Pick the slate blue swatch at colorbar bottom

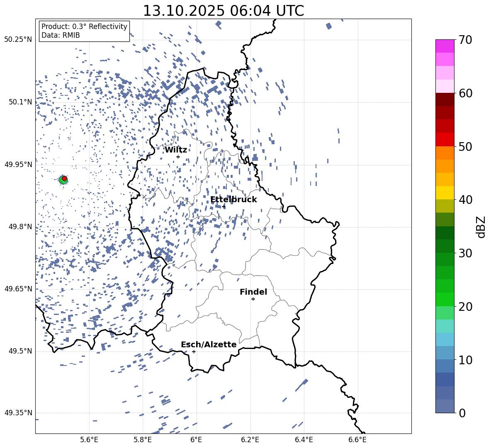pos(445,406)
